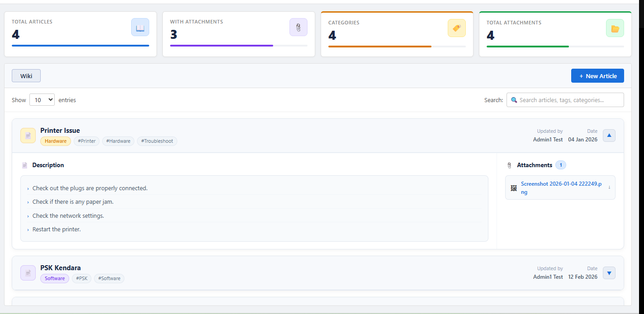Click the #PSK tag
This screenshot has width=644, height=314.
tap(82, 278)
